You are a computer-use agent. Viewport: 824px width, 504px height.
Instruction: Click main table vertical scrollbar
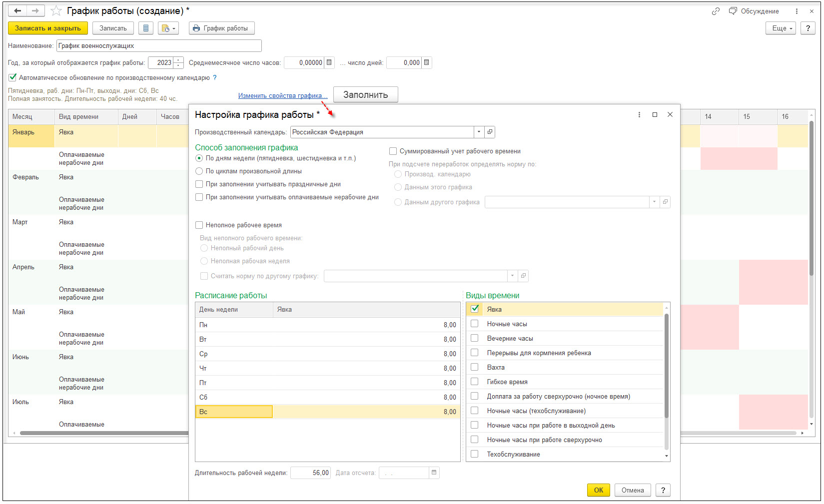pyautogui.click(x=812, y=198)
